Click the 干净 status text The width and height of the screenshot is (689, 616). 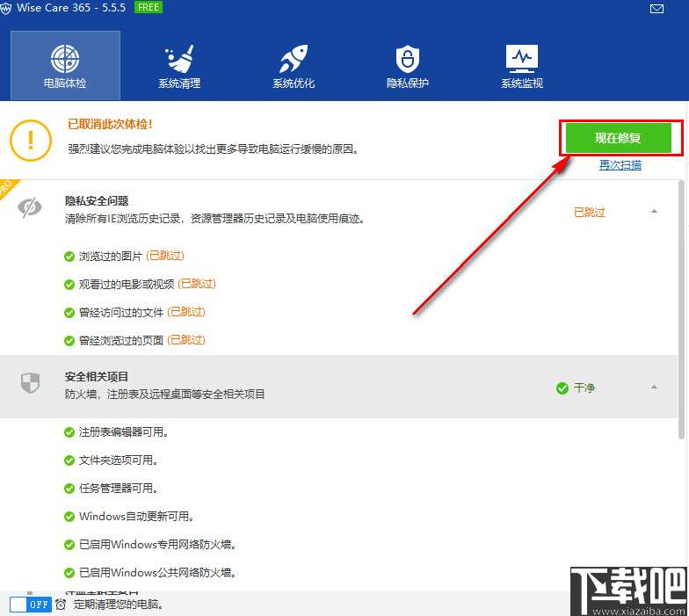[x=584, y=388]
